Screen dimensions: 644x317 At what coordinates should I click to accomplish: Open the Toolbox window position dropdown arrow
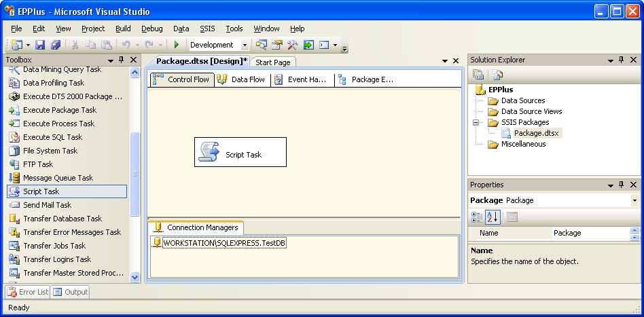(x=111, y=60)
